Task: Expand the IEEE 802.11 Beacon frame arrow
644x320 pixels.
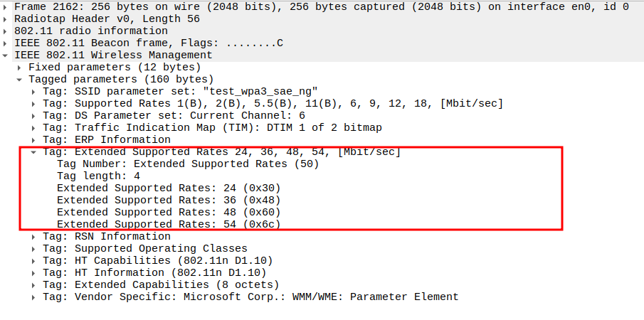Action: (6, 43)
